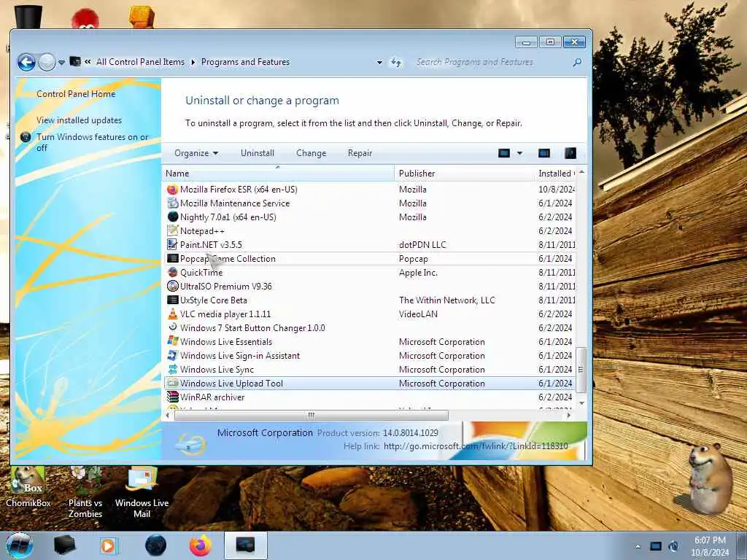Open the view options dropdown arrow
This screenshot has height=560, width=747.
point(519,153)
